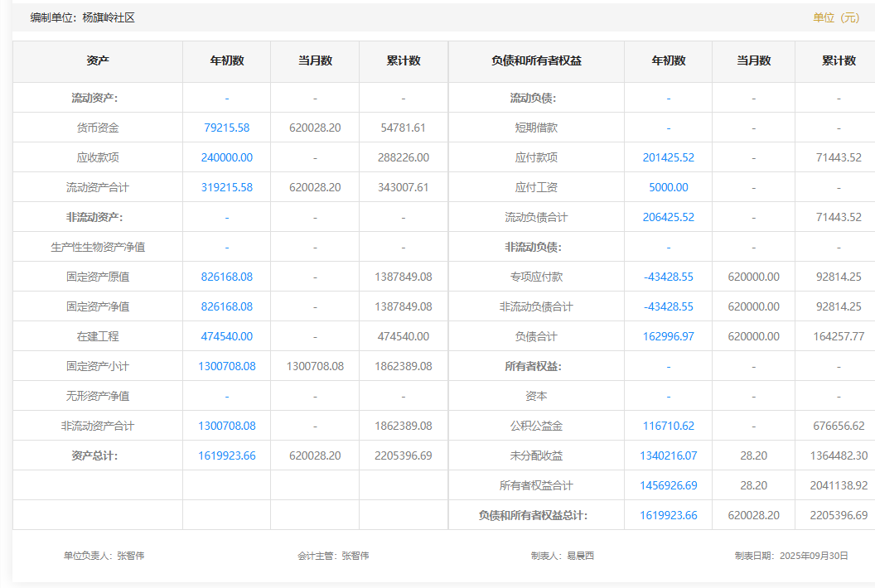The height and width of the screenshot is (588, 875).
Task: Click 固定资产小计 opening balance link
Action: point(226,366)
